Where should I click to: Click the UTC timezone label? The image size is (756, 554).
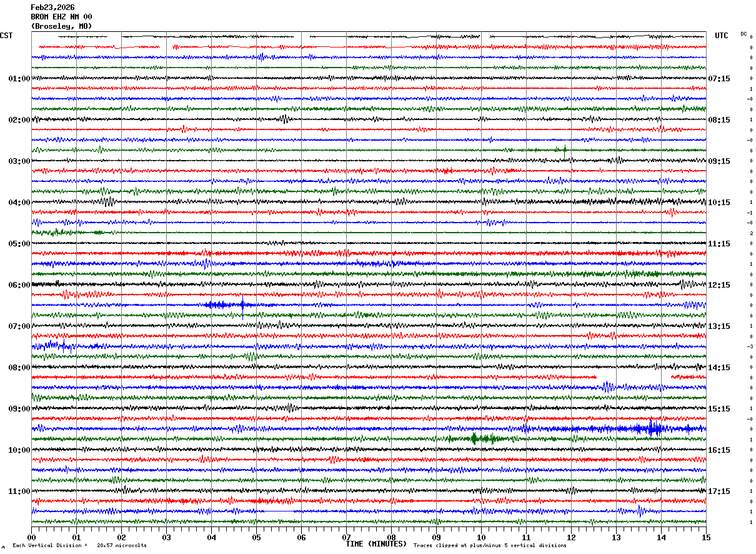[722, 36]
